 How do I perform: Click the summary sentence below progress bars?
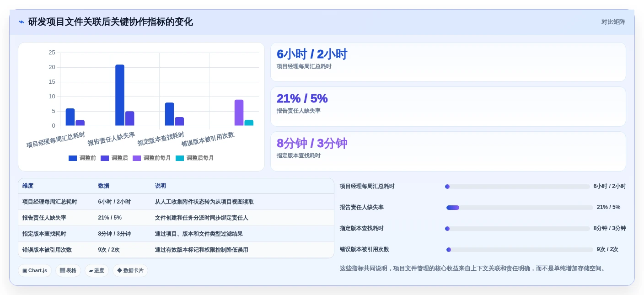(x=473, y=268)
